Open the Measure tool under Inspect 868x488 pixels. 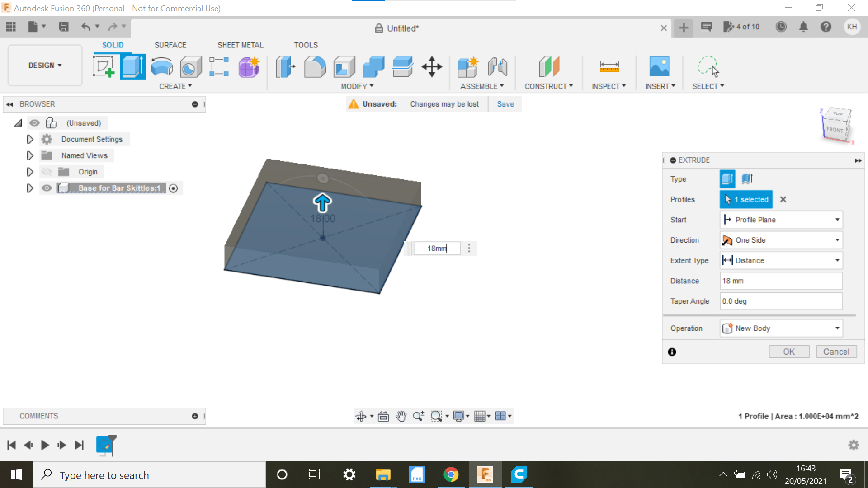pos(609,67)
